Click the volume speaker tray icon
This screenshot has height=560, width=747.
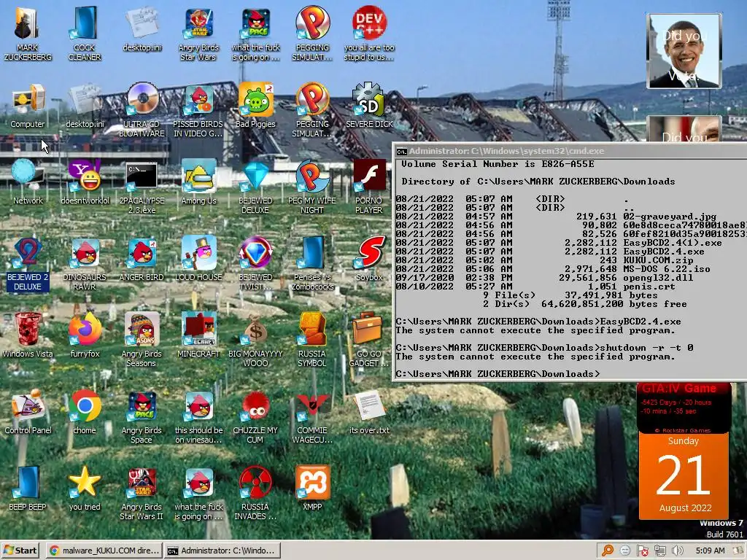click(677, 551)
